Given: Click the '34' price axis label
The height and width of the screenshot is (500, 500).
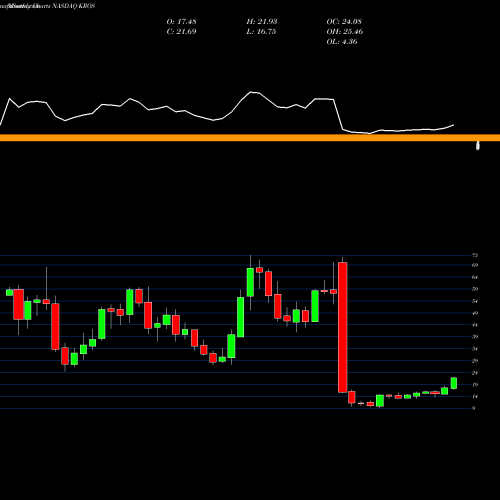Looking at the screenshot, I should click(475, 349).
